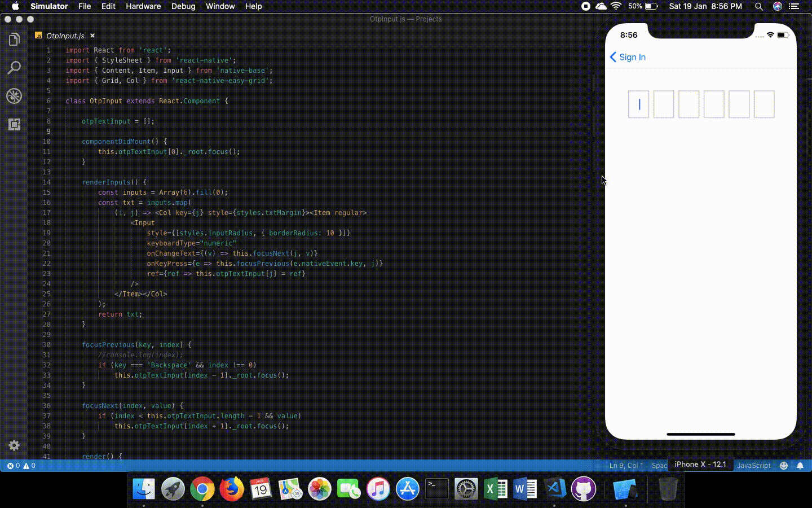The width and height of the screenshot is (812, 508).
Task: Open the Hardware menu
Action: [143, 6]
